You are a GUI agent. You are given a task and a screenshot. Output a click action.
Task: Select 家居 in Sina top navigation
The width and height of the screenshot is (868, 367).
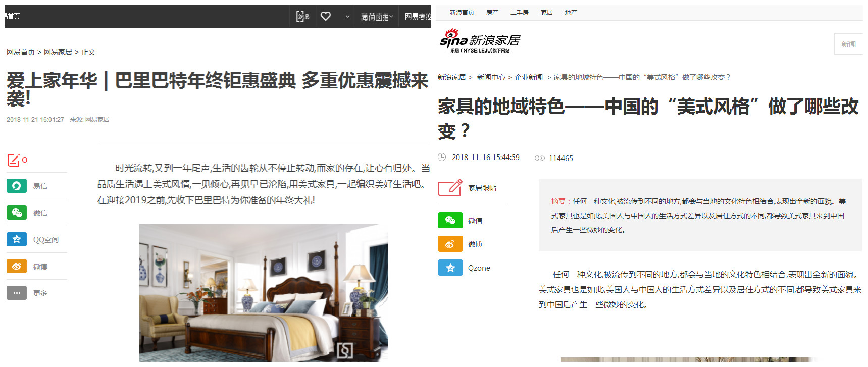546,13
